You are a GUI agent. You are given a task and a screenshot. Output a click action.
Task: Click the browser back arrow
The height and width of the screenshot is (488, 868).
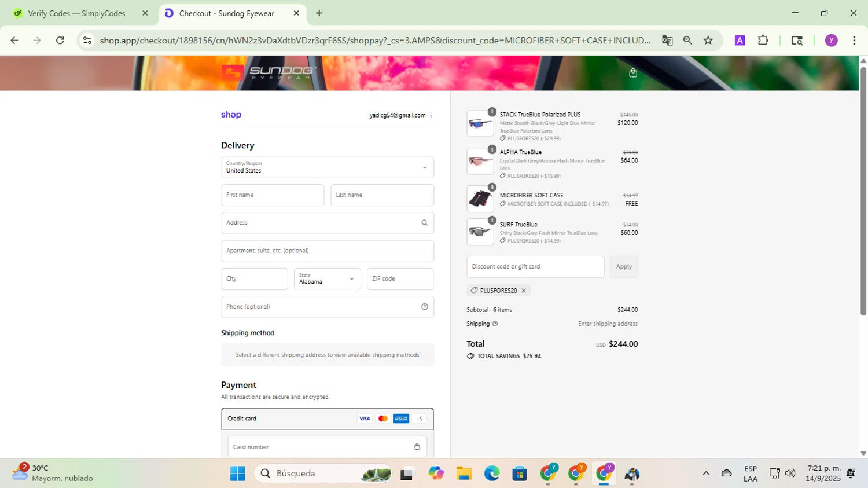click(x=14, y=41)
